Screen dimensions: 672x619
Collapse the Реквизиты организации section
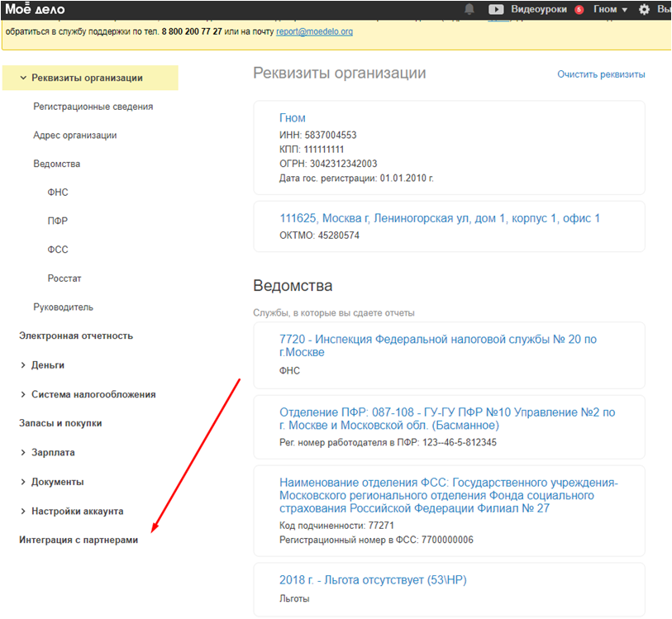(23, 78)
